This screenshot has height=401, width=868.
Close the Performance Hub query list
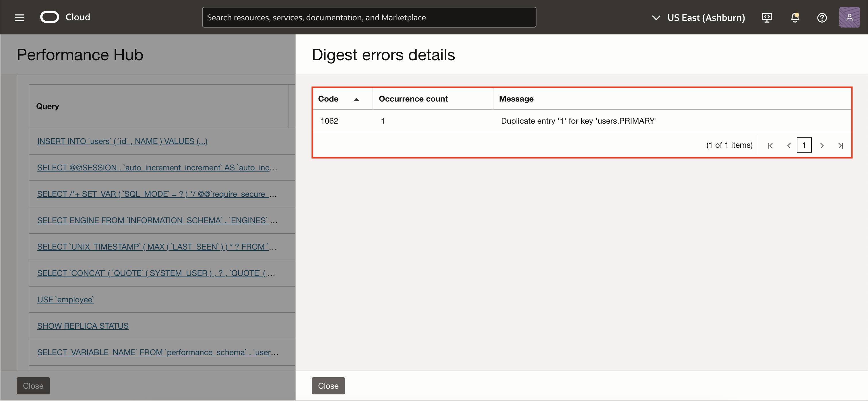click(33, 386)
